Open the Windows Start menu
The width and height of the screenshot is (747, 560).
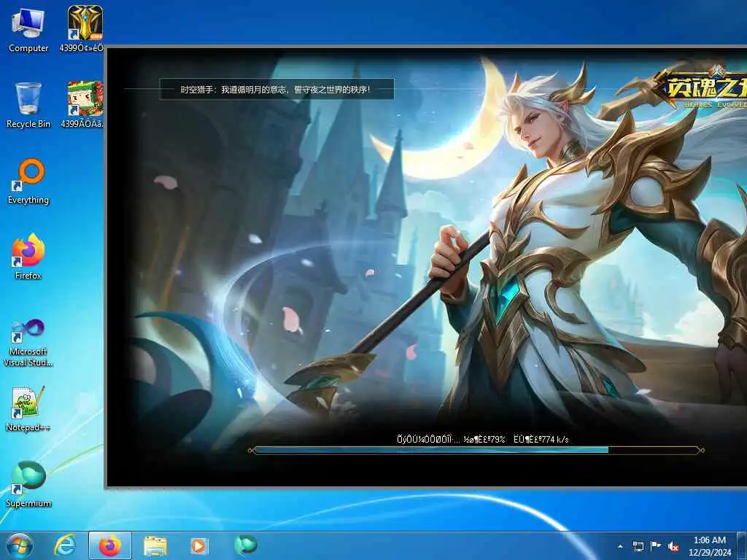pos(19,545)
